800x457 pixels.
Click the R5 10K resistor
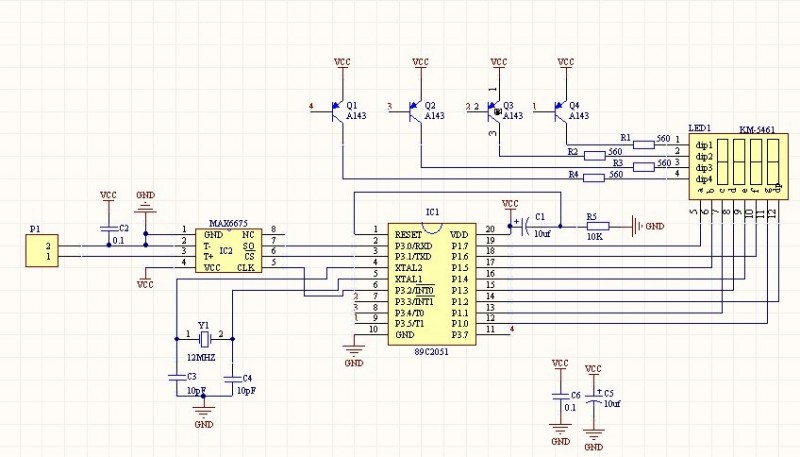pos(592,227)
